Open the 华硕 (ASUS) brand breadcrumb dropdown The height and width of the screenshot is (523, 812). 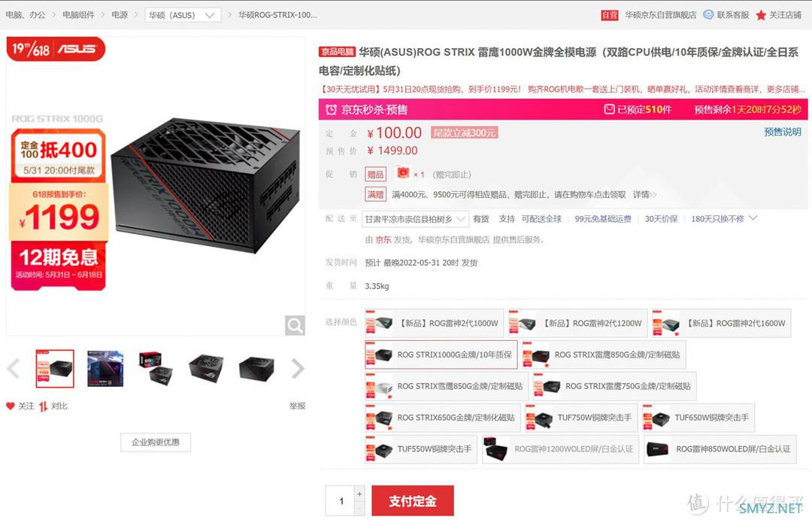pos(182,15)
